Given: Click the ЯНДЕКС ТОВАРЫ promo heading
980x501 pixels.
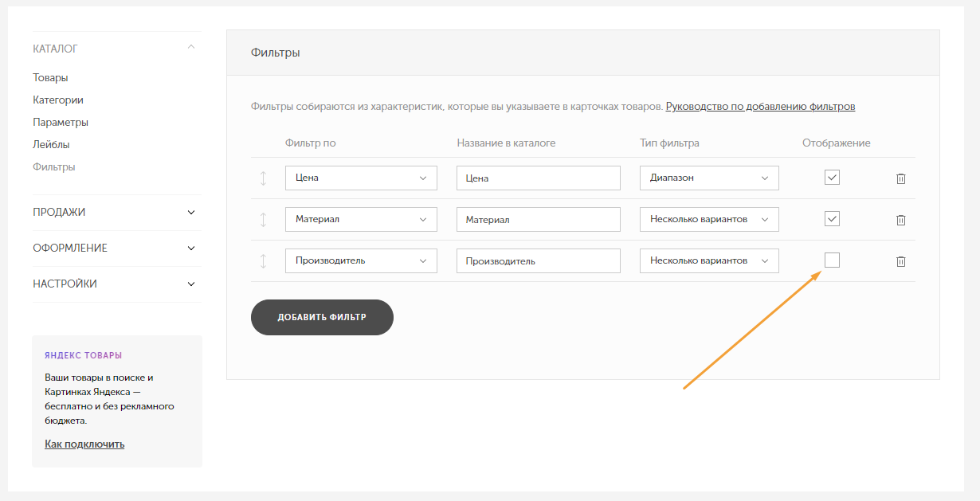Looking at the screenshot, I should [84, 355].
